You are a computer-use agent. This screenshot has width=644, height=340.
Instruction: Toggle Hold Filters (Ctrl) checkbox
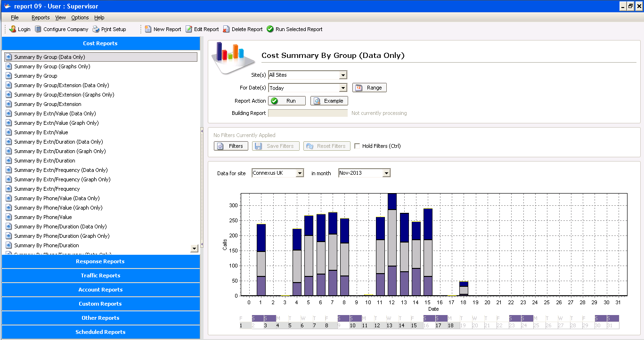pyautogui.click(x=357, y=146)
